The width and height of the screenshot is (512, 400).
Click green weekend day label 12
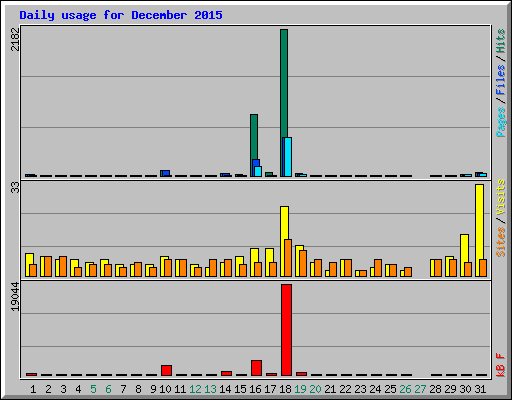click(x=195, y=389)
